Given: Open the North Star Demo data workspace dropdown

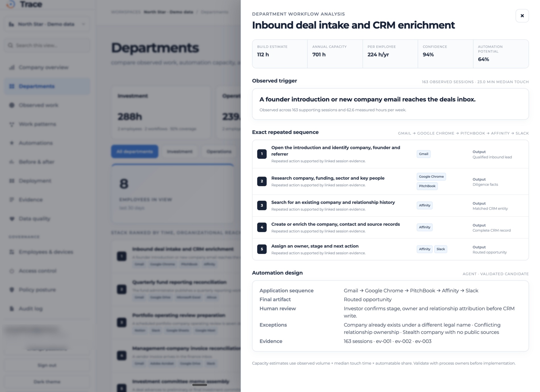Looking at the screenshot, I should pyautogui.click(x=47, y=24).
